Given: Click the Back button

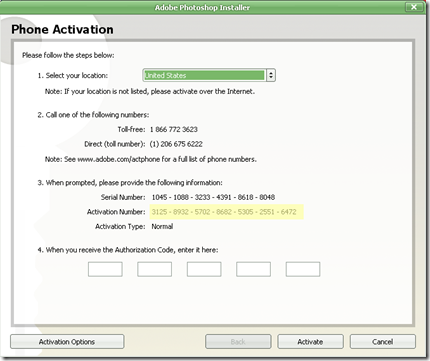Looking at the screenshot, I should 238,342.
